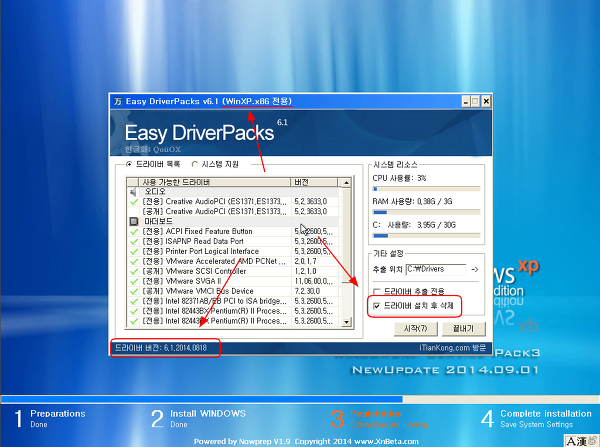Toggle checkmark for [전용] Creative AudioPCI driver
Viewport: 600px width, 447px height.
click(x=134, y=202)
